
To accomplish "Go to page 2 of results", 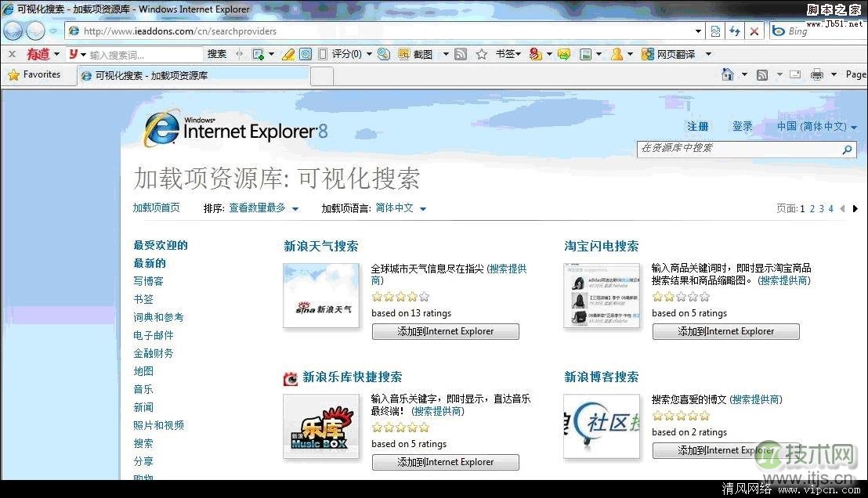I will [x=812, y=208].
